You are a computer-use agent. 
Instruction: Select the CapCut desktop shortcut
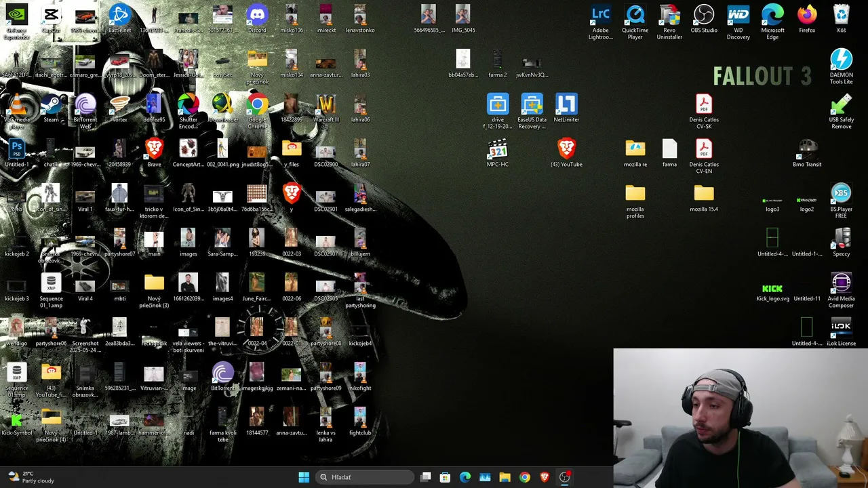click(51, 19)
